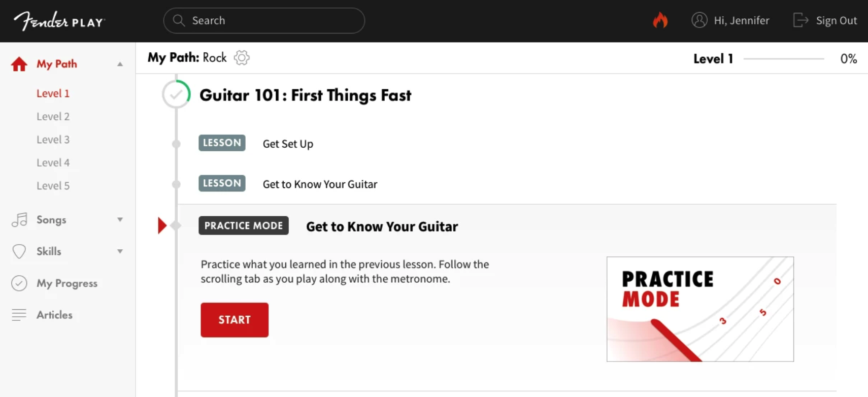Collapse the My Path section arrow
Image resolution: width=868 pixels, height=397 pixels.
pos(120,64)
